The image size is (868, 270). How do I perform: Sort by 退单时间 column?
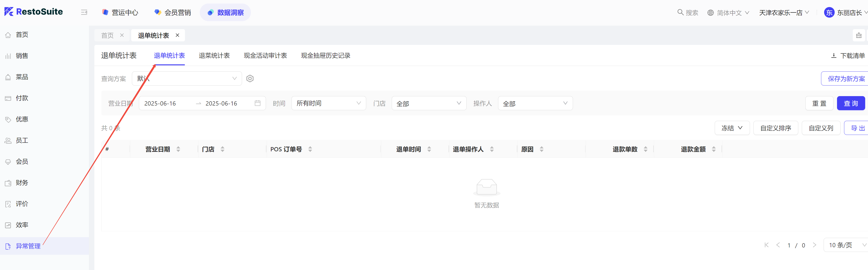pos(429,149)
